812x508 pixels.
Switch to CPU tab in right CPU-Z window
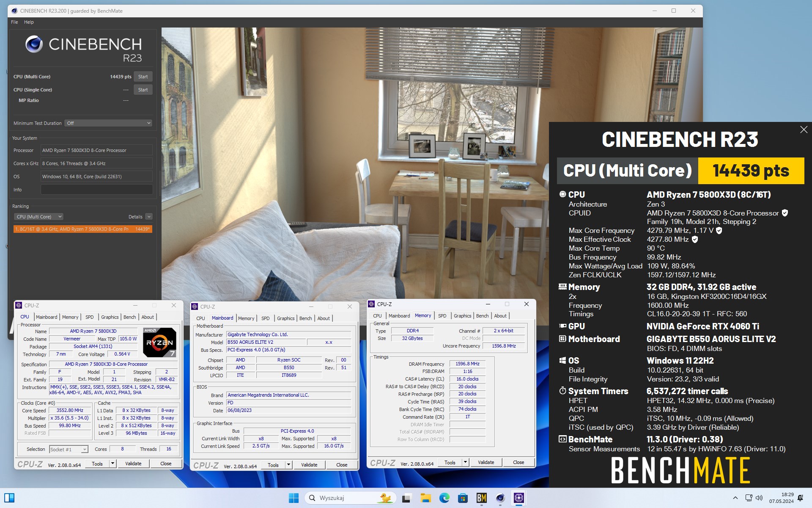click(x=377, y=316)
